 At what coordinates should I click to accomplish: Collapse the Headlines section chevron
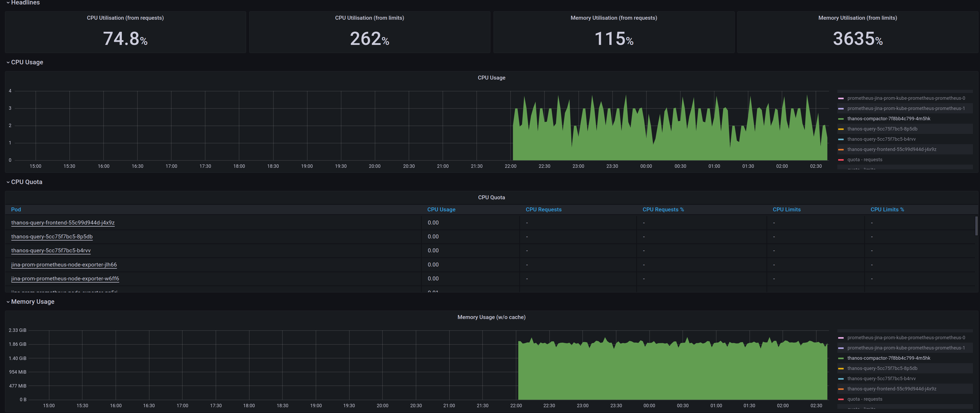(x=8, y=3)
